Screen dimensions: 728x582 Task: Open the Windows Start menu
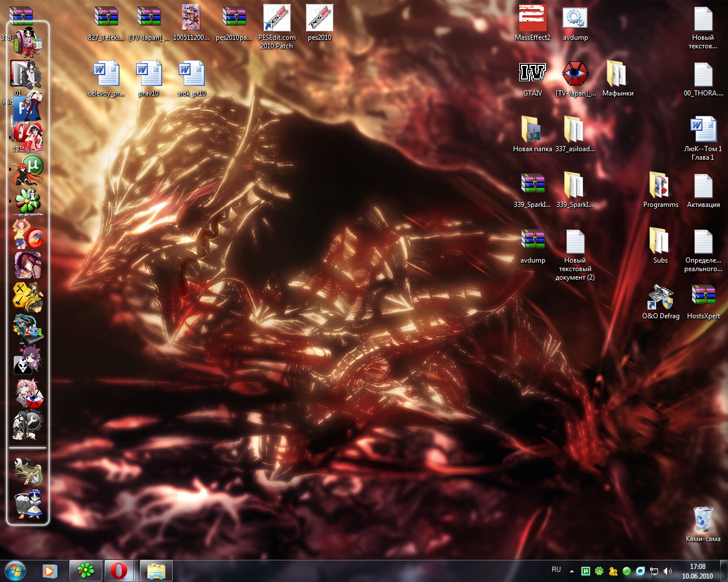[15, 571]
